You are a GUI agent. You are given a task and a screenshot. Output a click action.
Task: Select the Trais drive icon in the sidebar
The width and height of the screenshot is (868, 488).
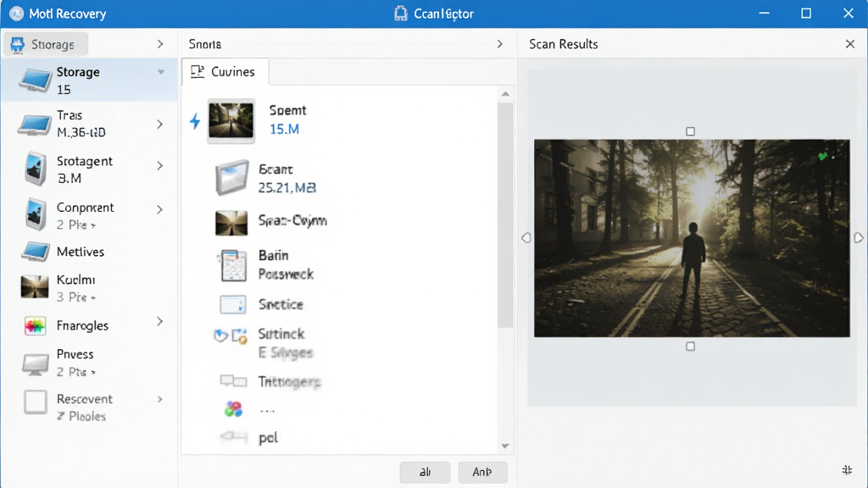[34, 124]
